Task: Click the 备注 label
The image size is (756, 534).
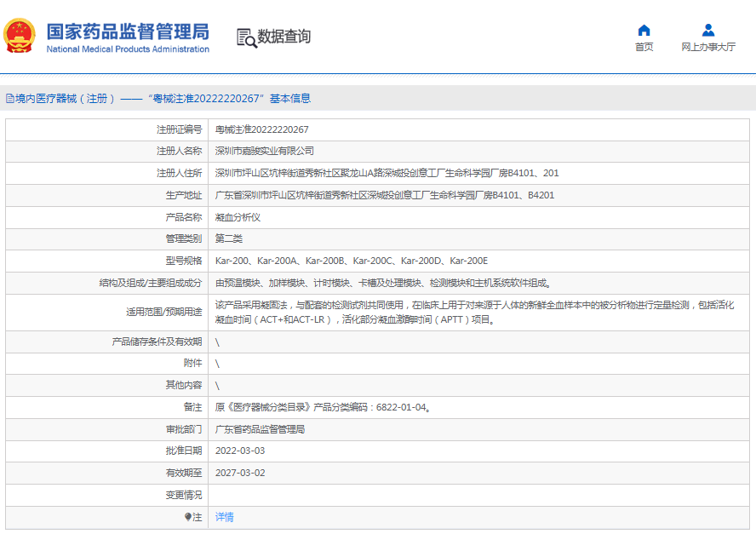Action: (193, 407)
